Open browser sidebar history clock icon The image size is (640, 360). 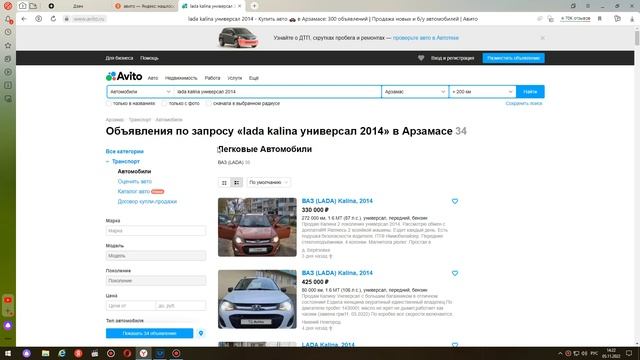(8, 32)
